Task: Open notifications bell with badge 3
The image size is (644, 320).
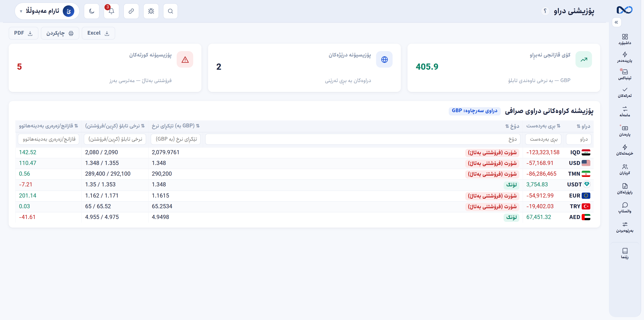Action: 111,11
